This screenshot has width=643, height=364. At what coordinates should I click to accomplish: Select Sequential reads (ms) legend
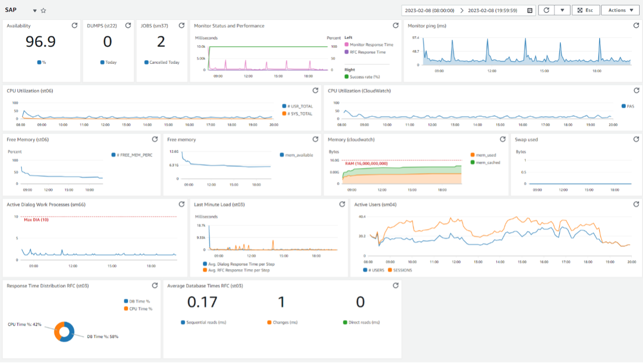(203, 322)
